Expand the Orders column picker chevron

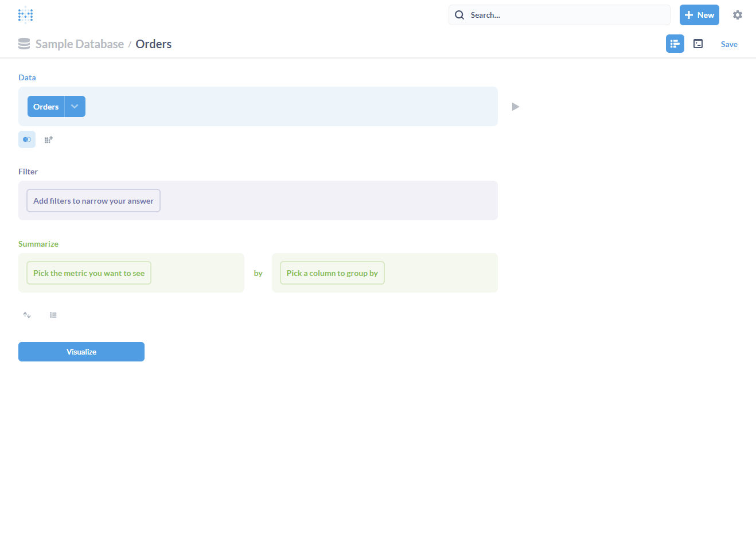click(75, 107)
